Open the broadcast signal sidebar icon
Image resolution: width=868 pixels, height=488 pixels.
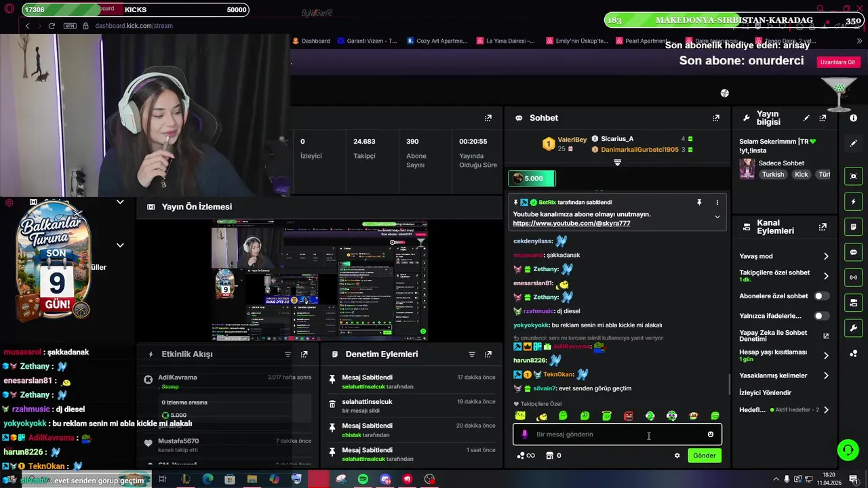(x=853, y=277)
